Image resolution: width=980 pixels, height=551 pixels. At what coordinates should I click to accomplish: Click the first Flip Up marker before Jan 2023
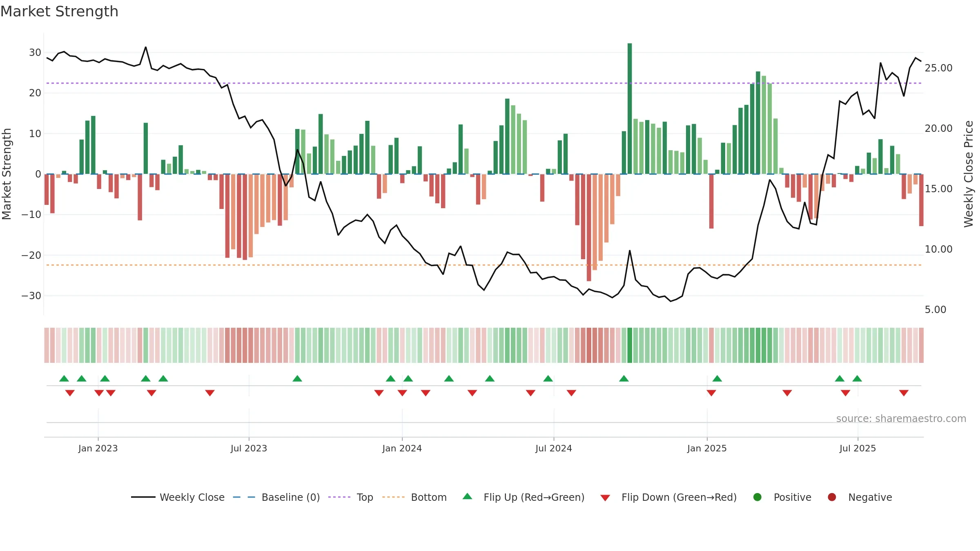(64, 378)
